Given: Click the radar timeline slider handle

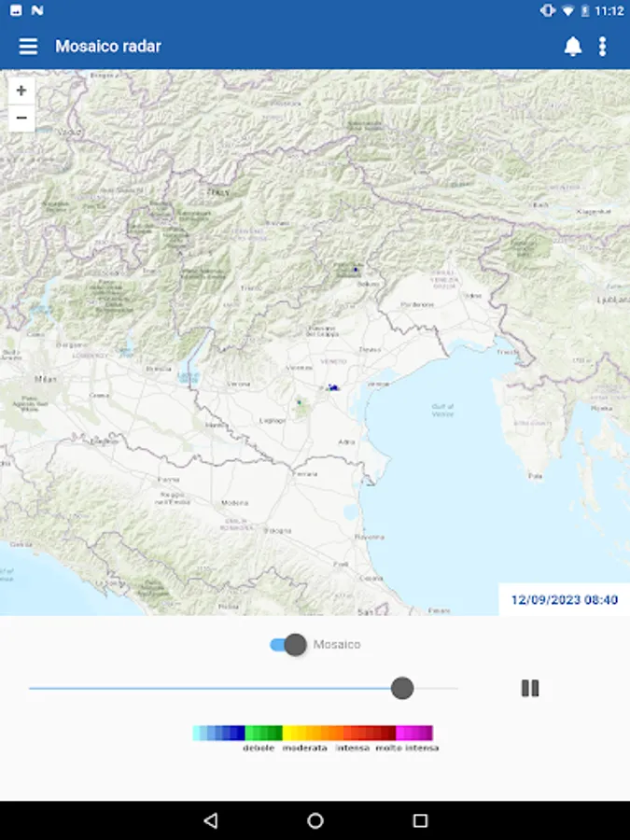Looking at the screenshot, I should pos(402,689).
